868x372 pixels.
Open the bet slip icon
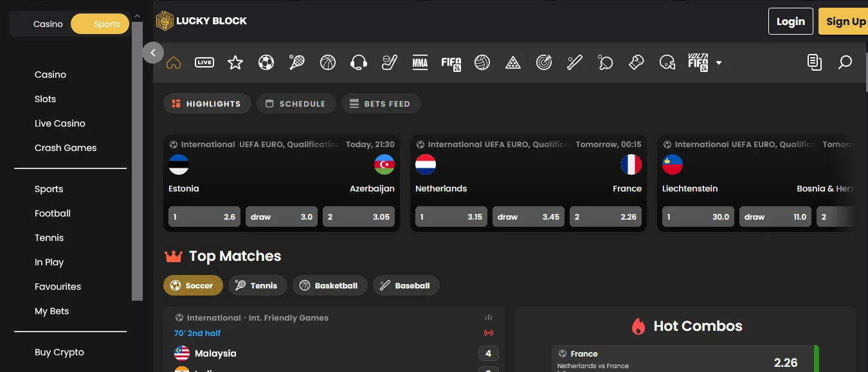pos(815,62)
